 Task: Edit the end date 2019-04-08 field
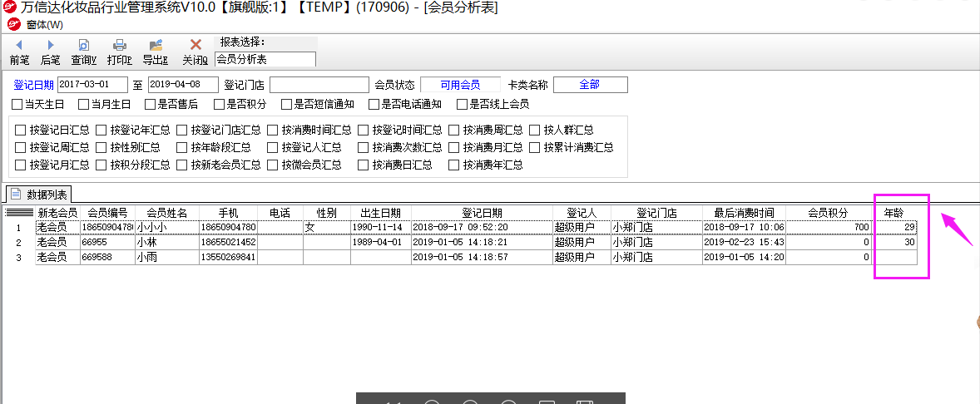[183, 85]
